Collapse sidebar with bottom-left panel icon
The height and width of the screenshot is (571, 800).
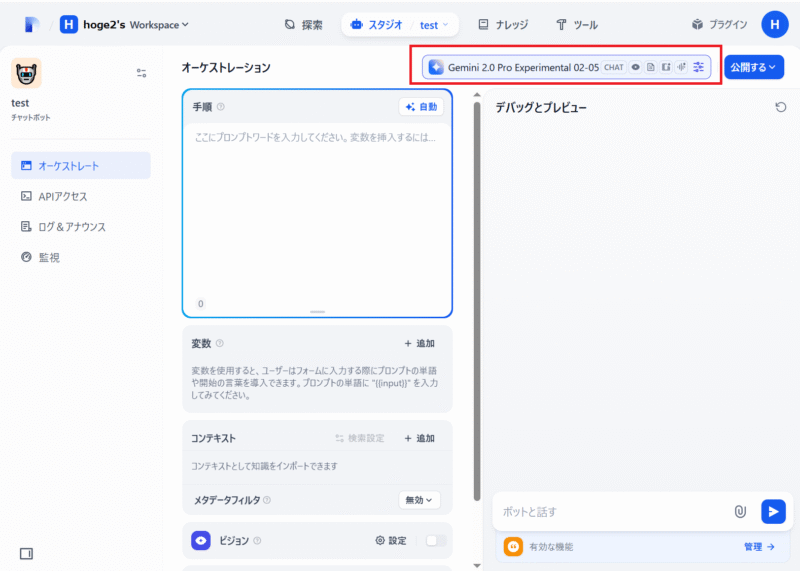(x=27, y=554)
